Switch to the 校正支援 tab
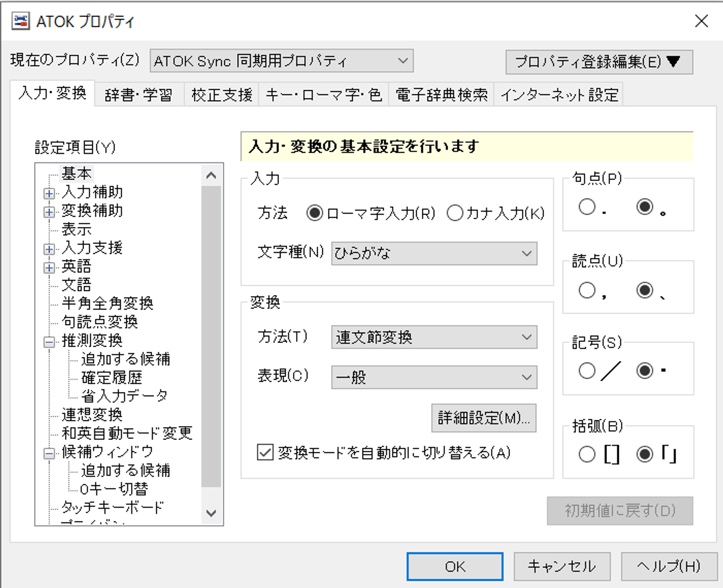Viewport: 723px width, 588px height. point(222,95)
